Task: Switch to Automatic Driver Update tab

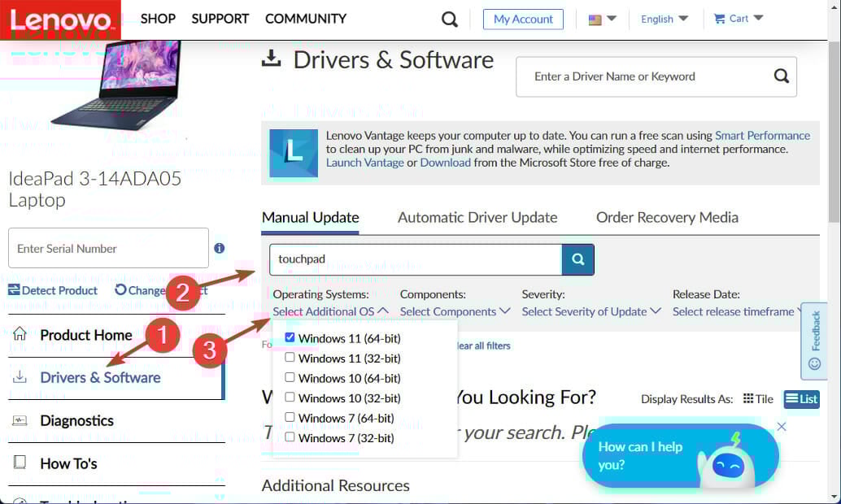Action: 477,218
